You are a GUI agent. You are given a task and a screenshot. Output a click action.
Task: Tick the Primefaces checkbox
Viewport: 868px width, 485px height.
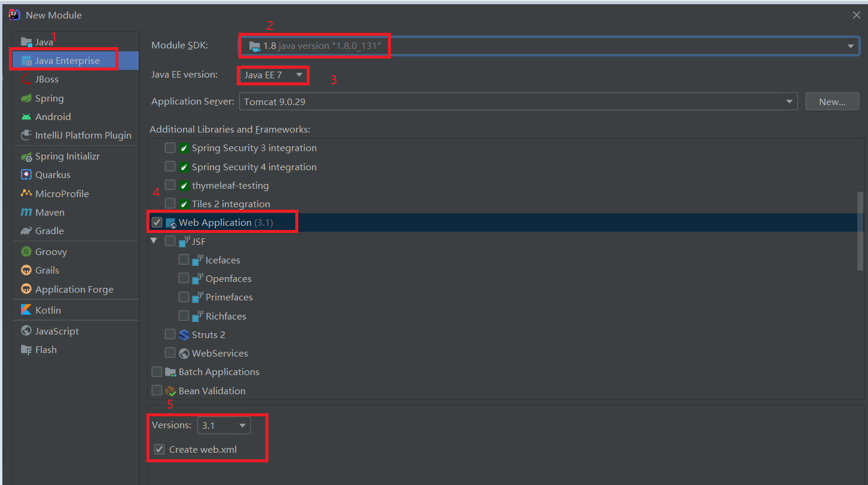[184, 297]
